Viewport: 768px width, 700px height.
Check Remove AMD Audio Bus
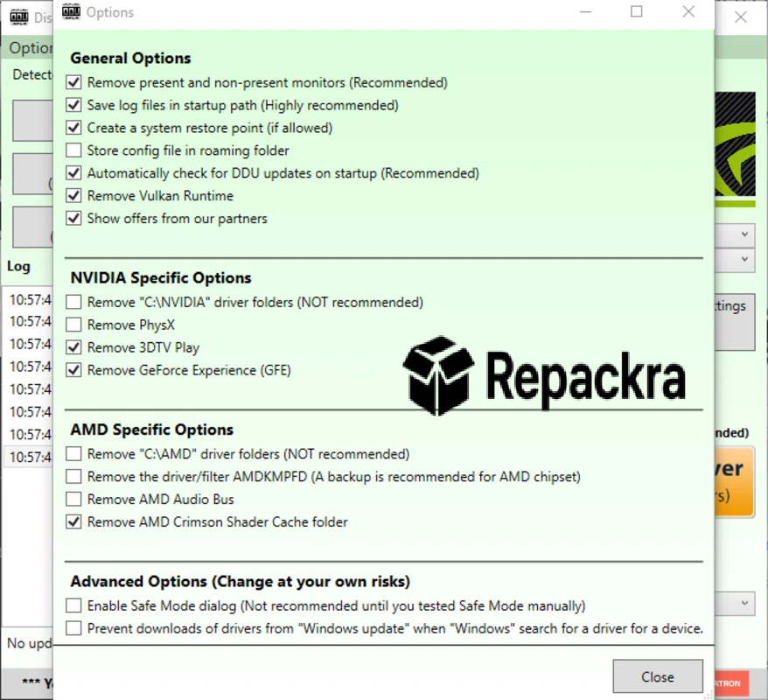click(x=73, y=499)
